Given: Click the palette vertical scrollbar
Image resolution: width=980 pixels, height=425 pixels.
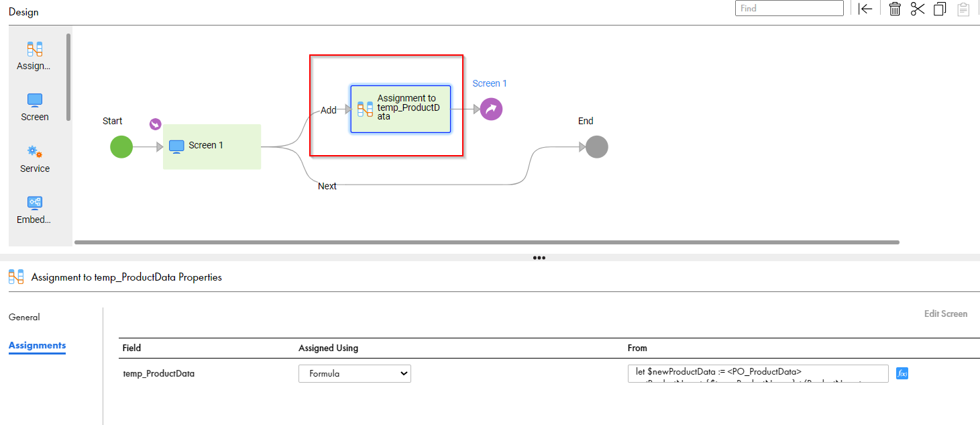Looking at the screenshot, I should click(x=68, y=77).
